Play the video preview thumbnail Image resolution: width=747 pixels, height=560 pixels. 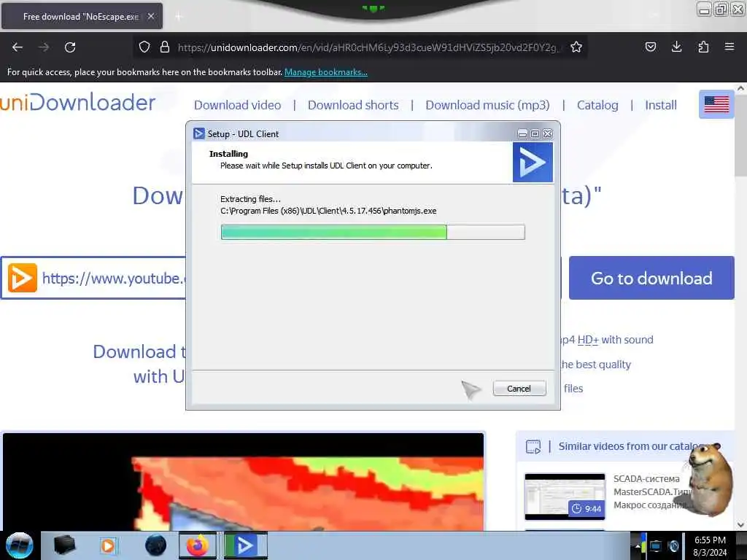244,481
